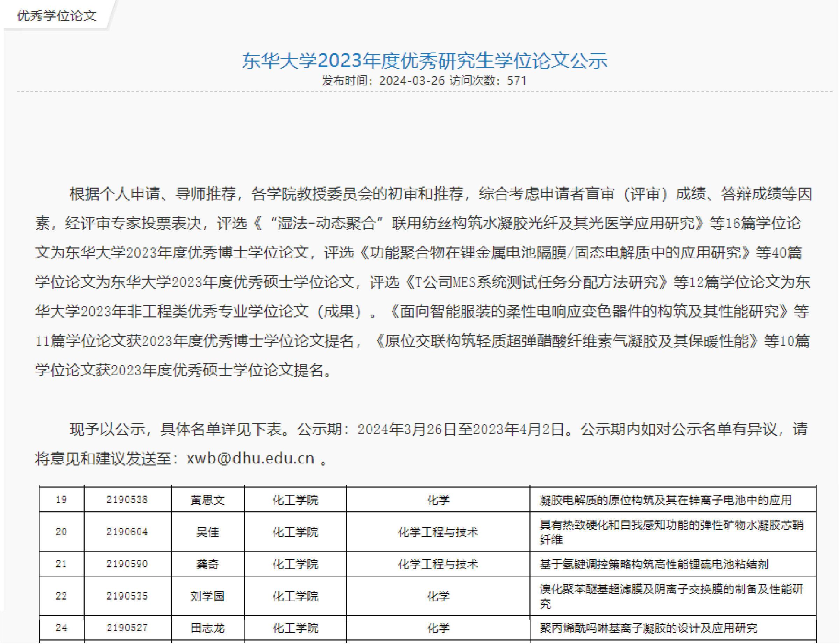Click the visit count 571
This screenshot has width=840, height=644.
(517, 80)
